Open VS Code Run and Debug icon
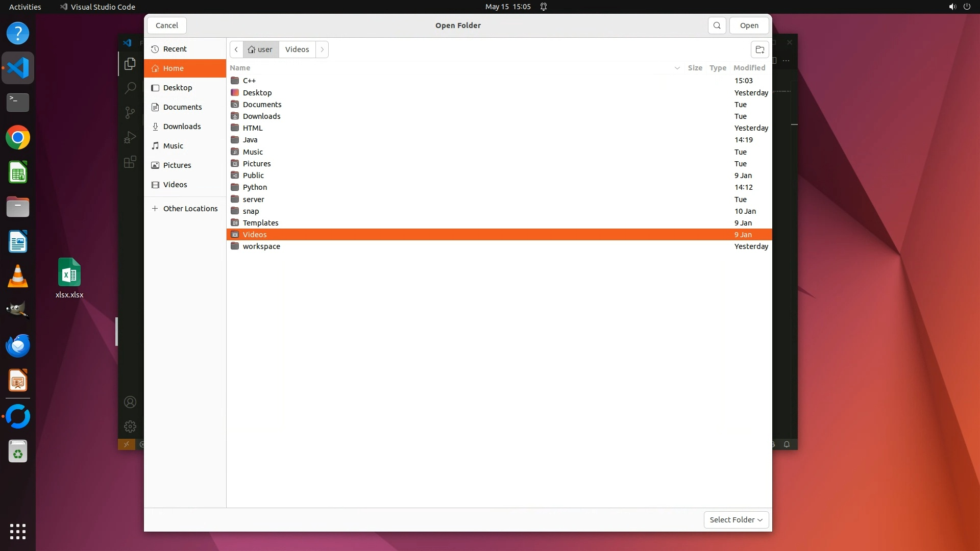This screenshot has width=980, height=551. coord(130,137)
